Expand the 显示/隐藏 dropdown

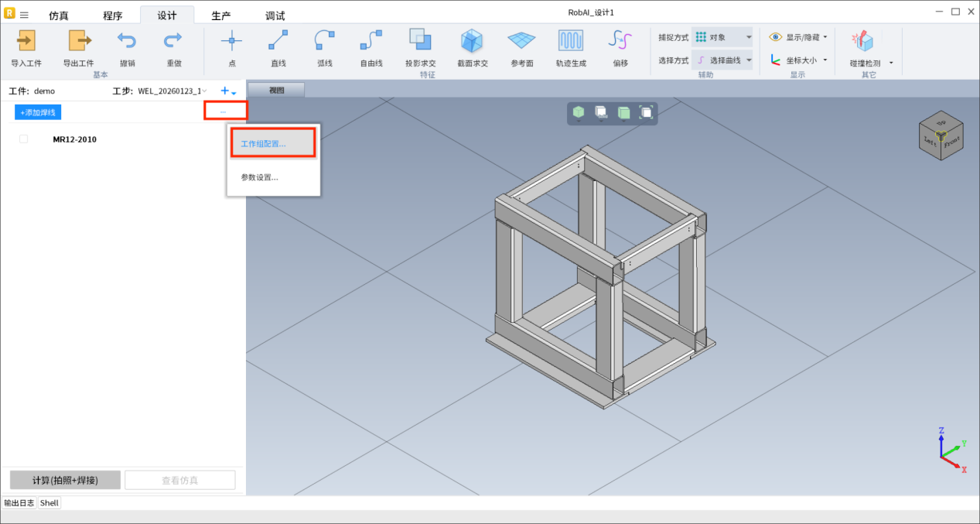click(x=799, y=37)
